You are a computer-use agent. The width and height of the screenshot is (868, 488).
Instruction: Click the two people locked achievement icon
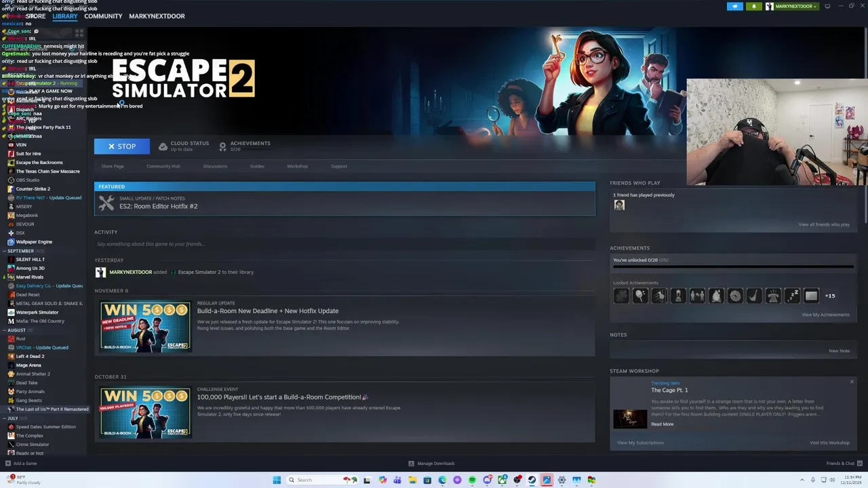tap(697, 296)
